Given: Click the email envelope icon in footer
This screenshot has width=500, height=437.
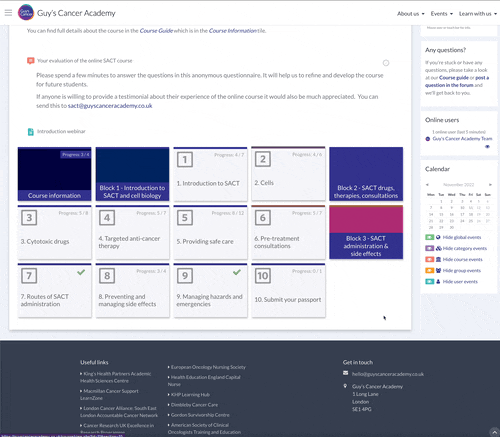Looking at the screenshot, I should [346, 373].
